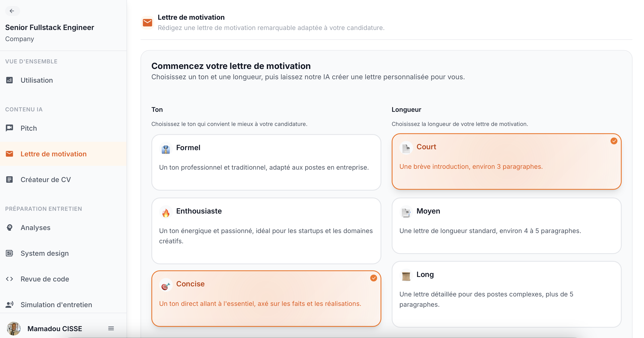This screenshot has height=338, width=644.
Task: Open Simulation d'entretien via its people icon
Action: [x=10, y=305]
